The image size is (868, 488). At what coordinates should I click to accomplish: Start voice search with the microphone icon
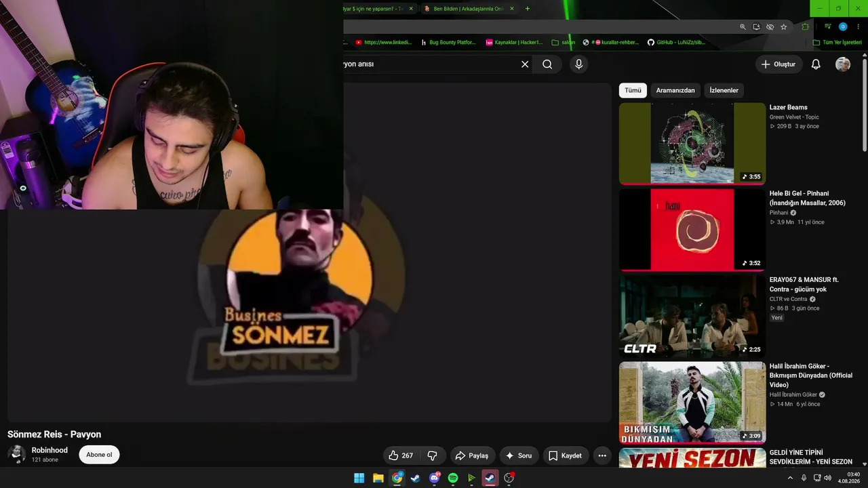tap(578, 64)
